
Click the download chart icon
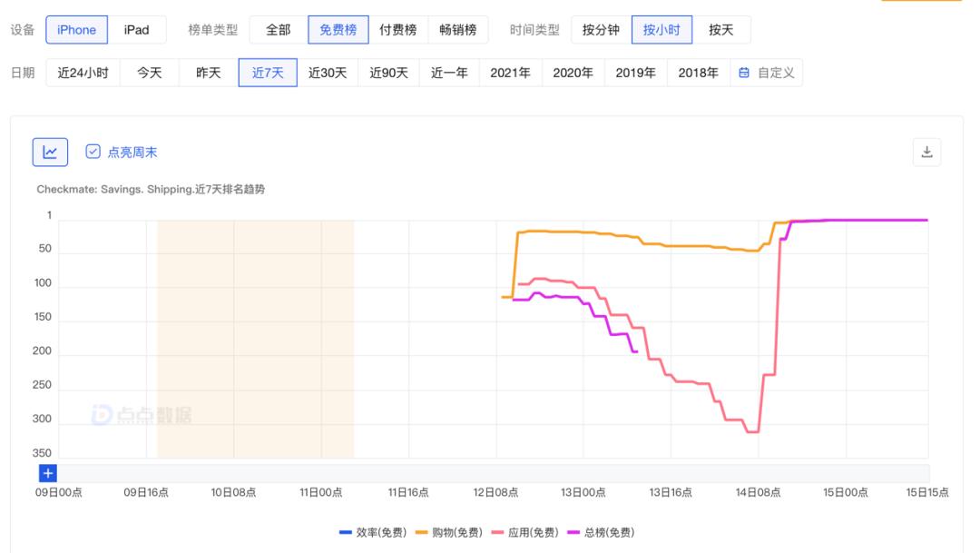pos(926,151)
